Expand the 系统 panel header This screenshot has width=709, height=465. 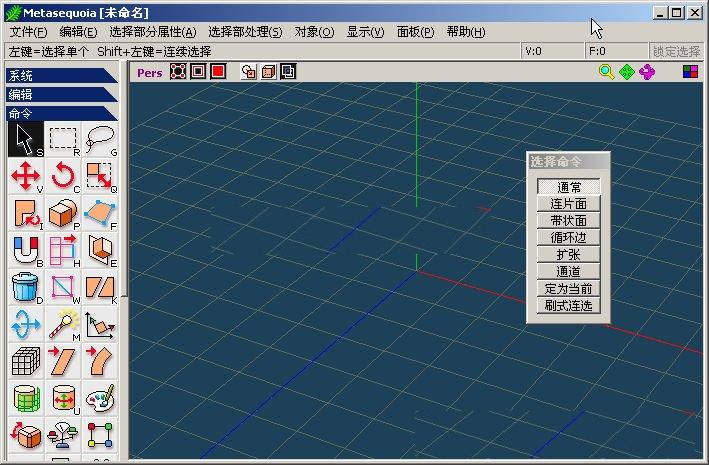(62, 76)
